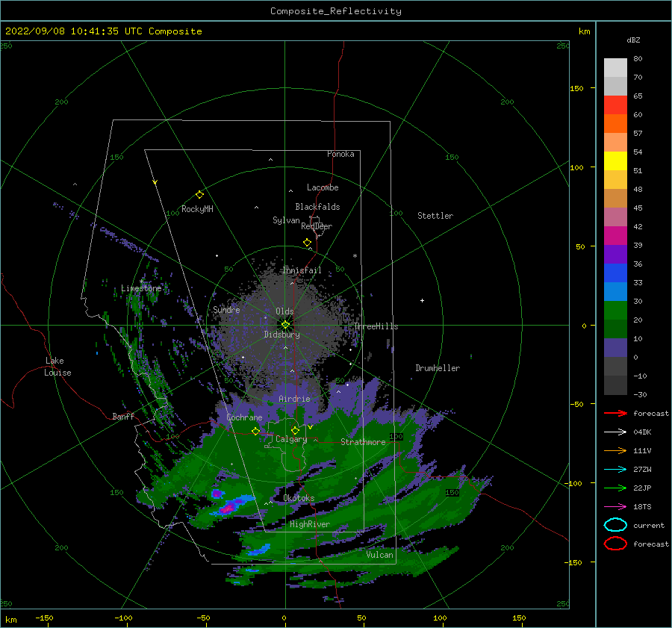Click the Didsbury label
The height and width of the screenshot is (628, 672).
[282, 335]
